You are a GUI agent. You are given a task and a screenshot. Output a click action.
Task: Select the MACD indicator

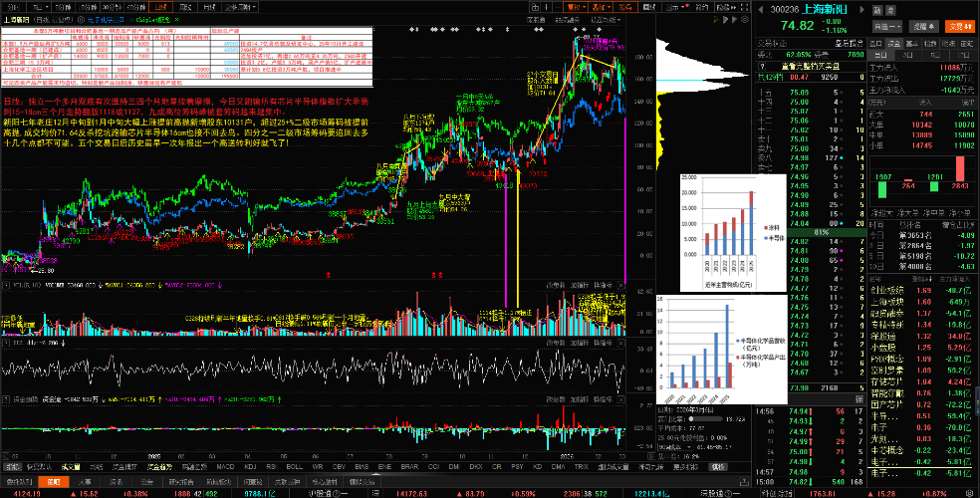point(226,467)
